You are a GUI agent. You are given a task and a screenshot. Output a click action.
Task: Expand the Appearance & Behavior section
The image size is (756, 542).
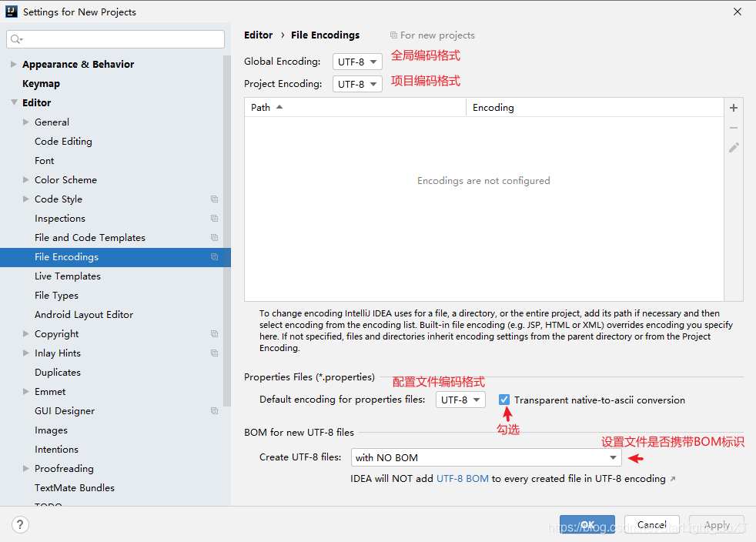click(x=14, y=64)
